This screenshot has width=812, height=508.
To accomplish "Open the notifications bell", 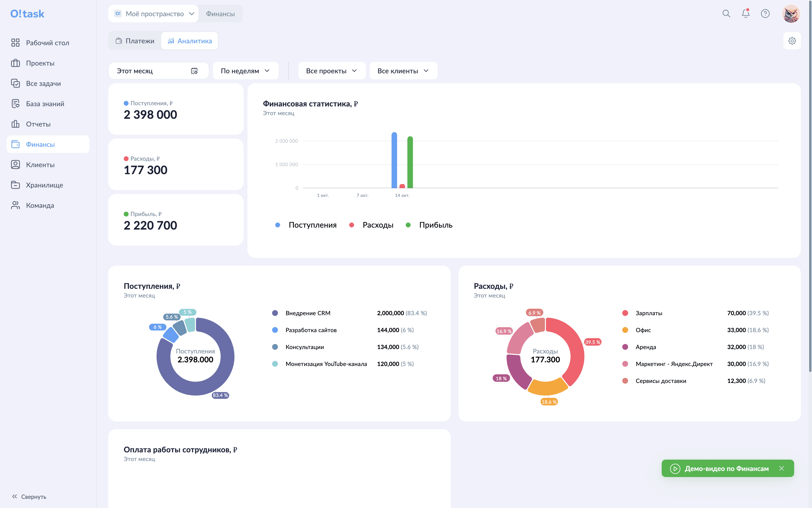I will point(746,14).
